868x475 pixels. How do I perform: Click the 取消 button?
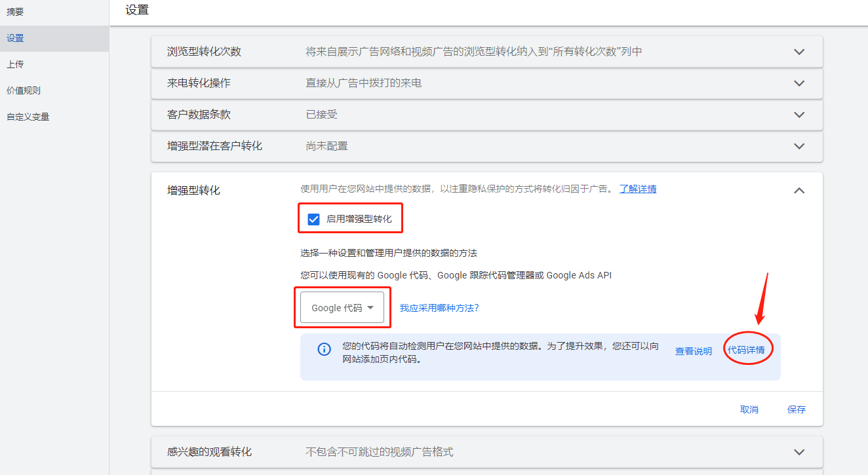[x=749, y=409]
